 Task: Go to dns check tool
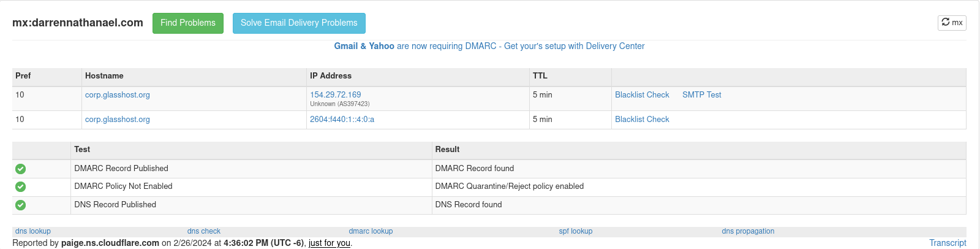(x=203, y=231)
